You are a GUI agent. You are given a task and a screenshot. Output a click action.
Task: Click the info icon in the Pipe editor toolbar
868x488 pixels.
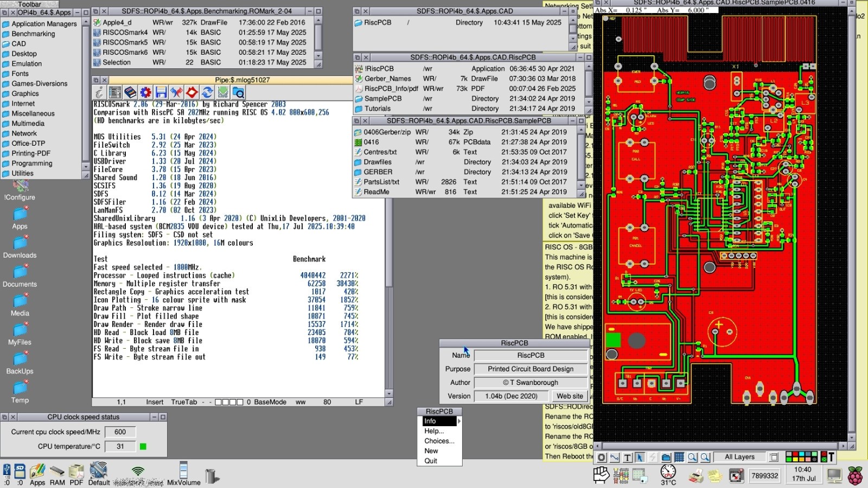click(x=99, y=92)
